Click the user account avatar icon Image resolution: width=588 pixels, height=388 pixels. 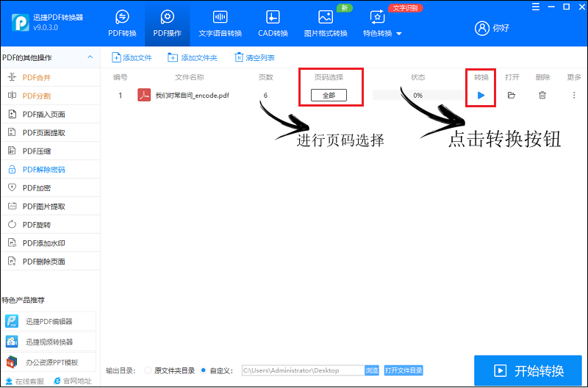tap(482, 28)
